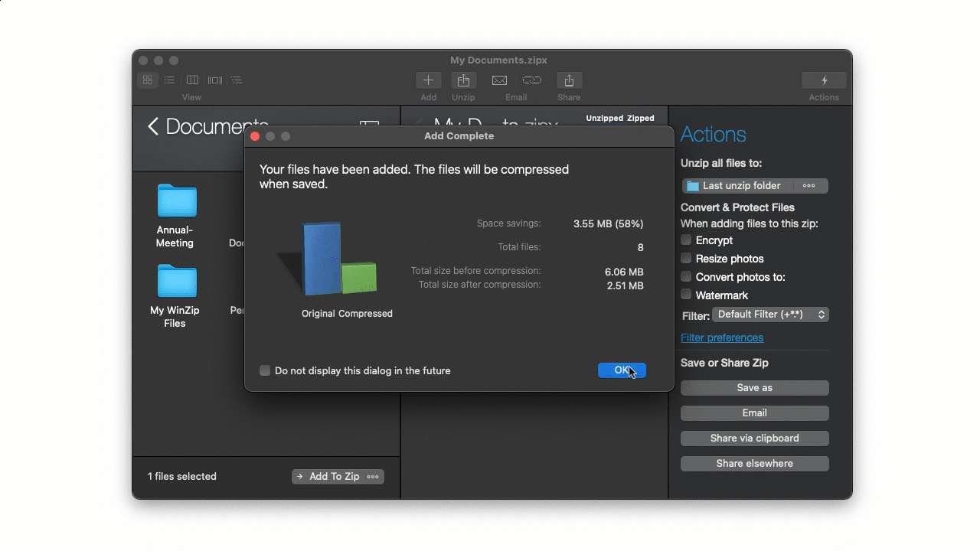Viewport: 980px width, 551px height.
Task: Toggle the Actions lightning bolt button
Action: (x=824, y=80)
